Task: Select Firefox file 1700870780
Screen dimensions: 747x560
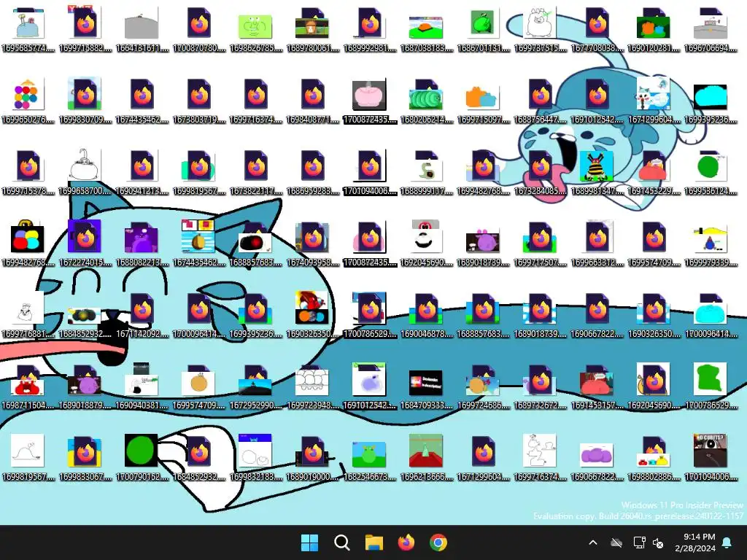Action: (199, 29)
